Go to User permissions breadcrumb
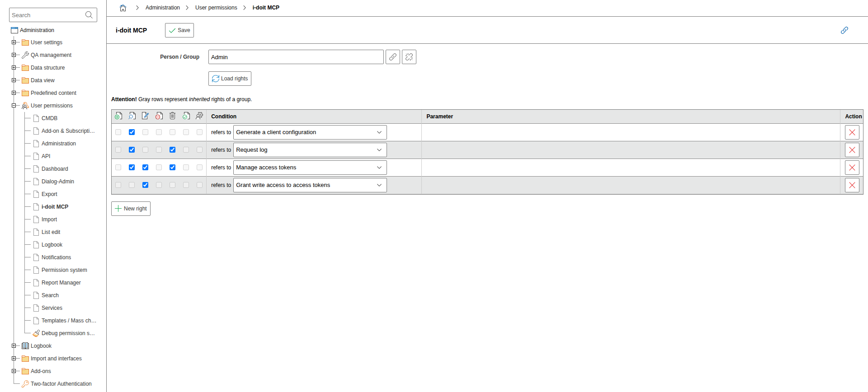 click(216, 8)
